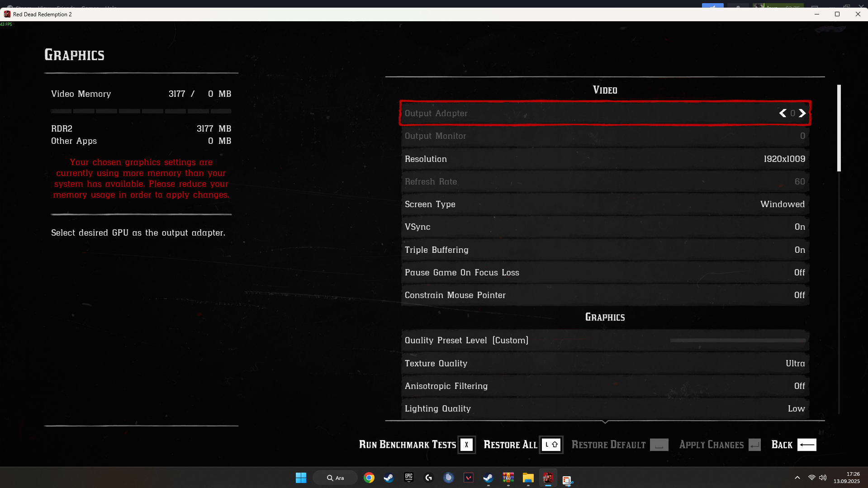This screenshot has height=488, width=868.
Task: Open File Explorer from the taskbar
Action: click(528, 478)
